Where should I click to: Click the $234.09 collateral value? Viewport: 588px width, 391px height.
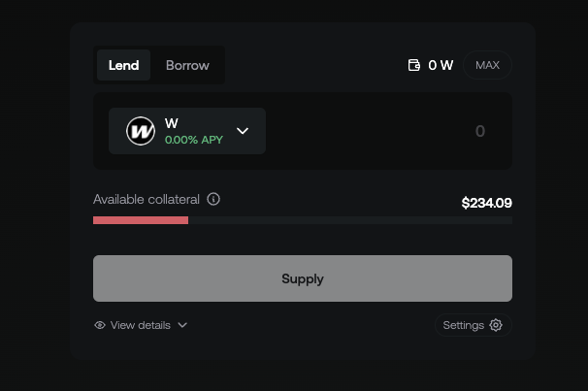tap(487, 203)
